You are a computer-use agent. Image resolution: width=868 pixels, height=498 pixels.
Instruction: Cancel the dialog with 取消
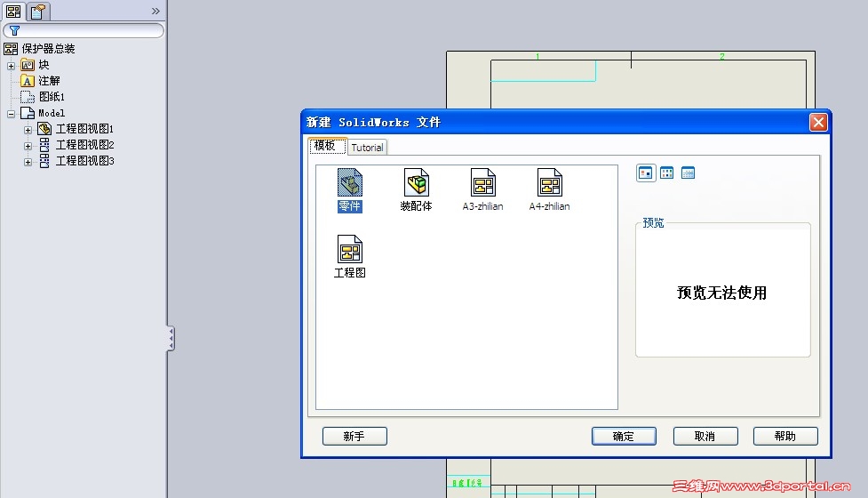(x=705, y=436)
